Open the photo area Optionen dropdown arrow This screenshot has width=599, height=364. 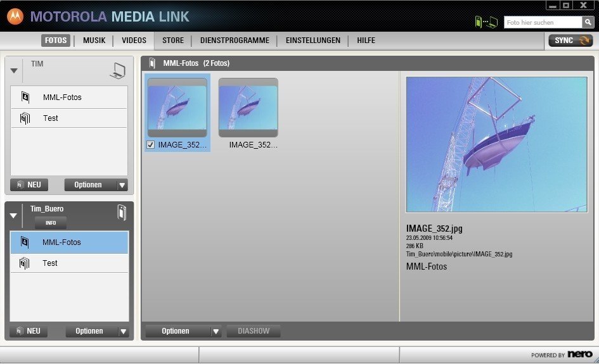coord(216,331)
